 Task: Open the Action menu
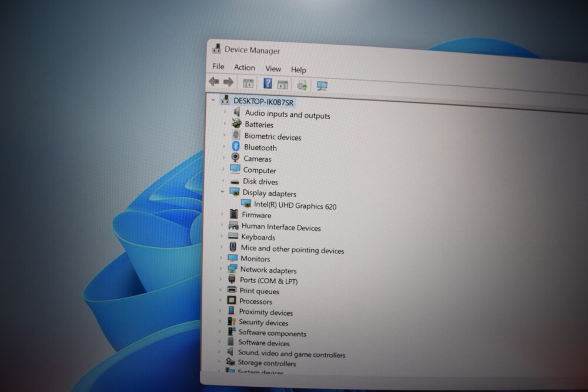pyautogui.click(x=245, y=68)
